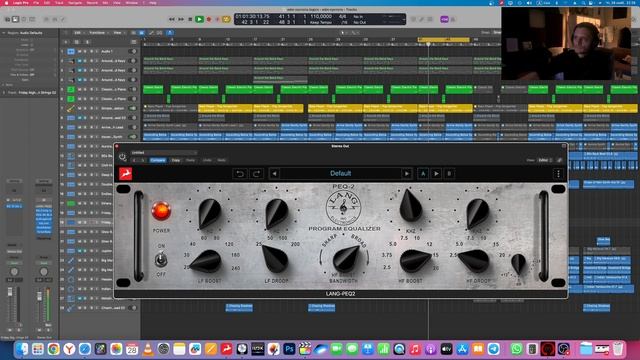Open Final Cut Pro from the Dock
This screenshot has width=640, height=360.
pos(304,349)
